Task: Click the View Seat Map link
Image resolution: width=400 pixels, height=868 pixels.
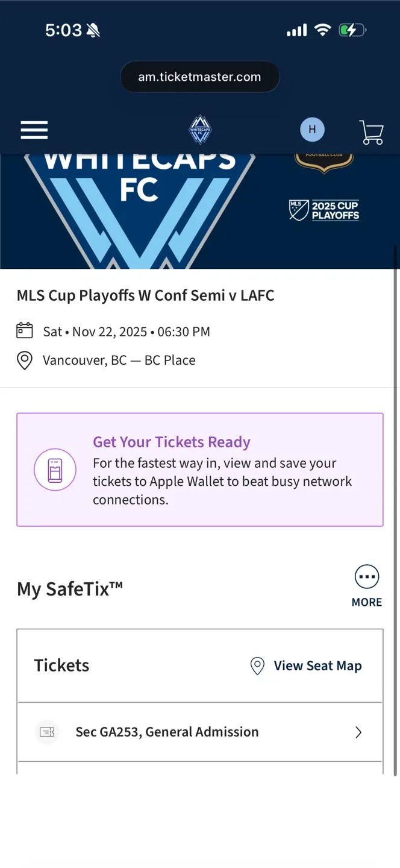Action: pos(317,665)
